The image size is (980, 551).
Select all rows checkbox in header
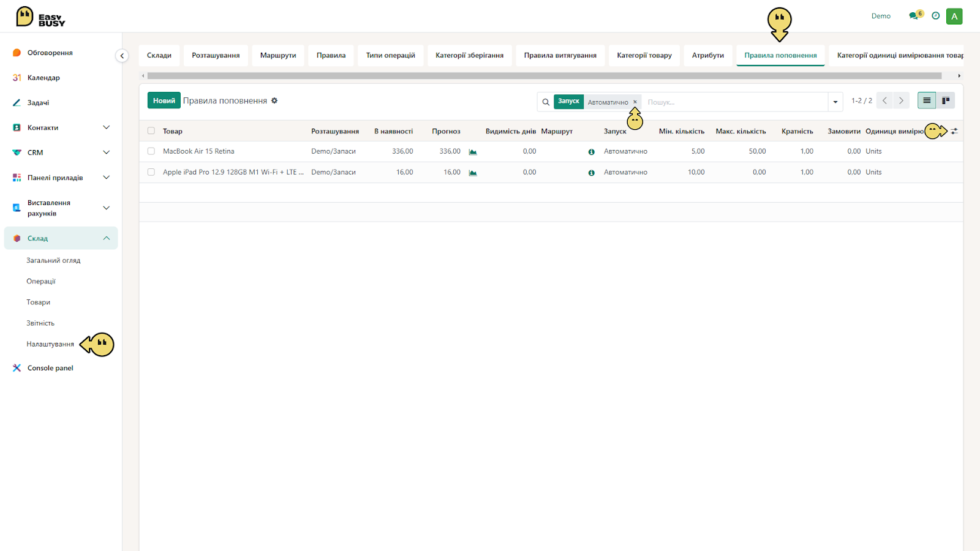(x=151, y=131)
